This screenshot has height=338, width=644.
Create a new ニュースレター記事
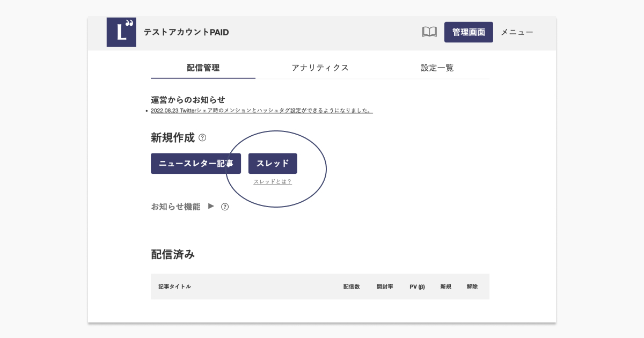point(196,164)
